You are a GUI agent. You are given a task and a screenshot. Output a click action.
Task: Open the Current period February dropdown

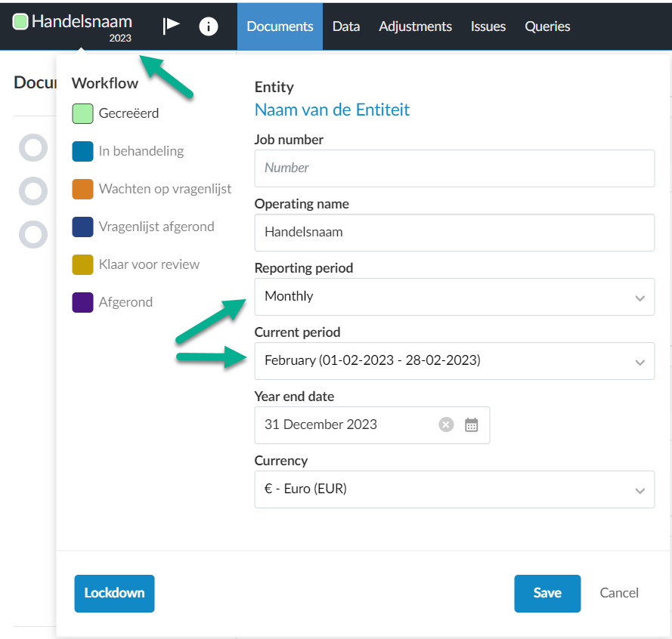tap(454, 361)
